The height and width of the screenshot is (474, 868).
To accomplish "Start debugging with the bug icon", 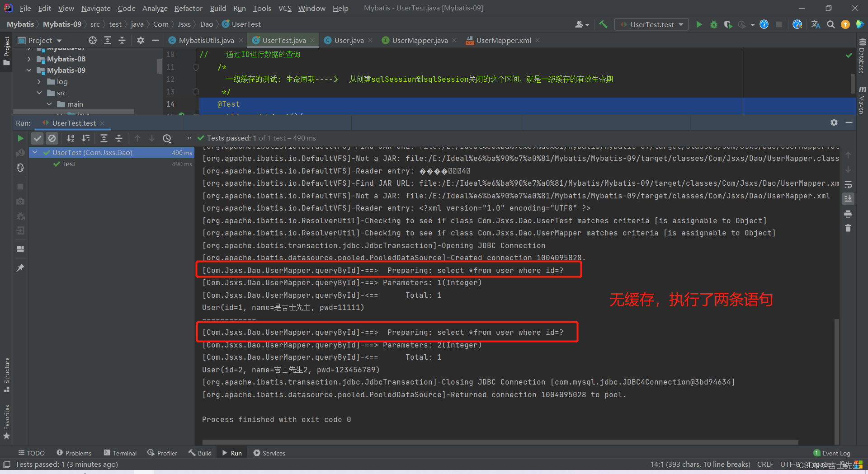I will click(713, 24).
